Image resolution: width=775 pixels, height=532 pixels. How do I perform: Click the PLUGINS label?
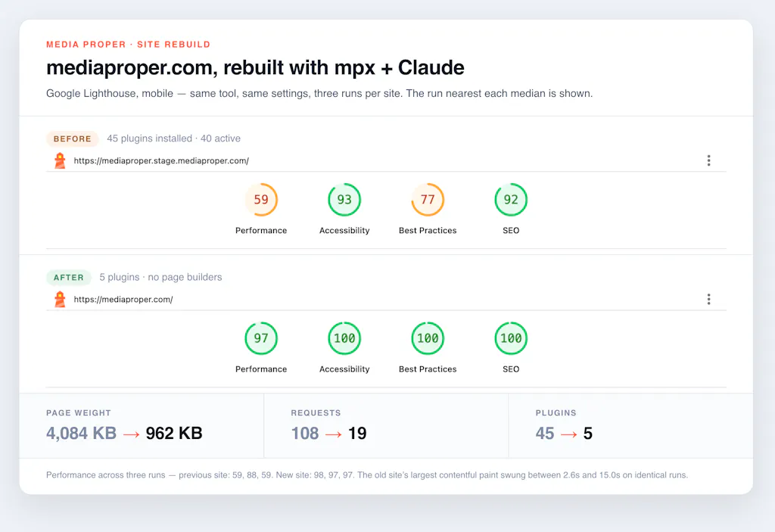coord(556,413)
